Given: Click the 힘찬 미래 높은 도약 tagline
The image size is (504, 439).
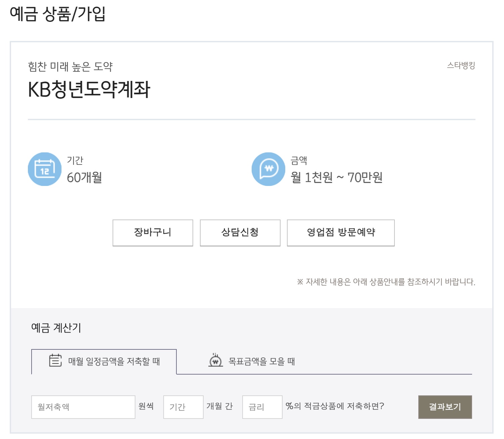Looking at the screenshot, I should [x=70, y=66].
